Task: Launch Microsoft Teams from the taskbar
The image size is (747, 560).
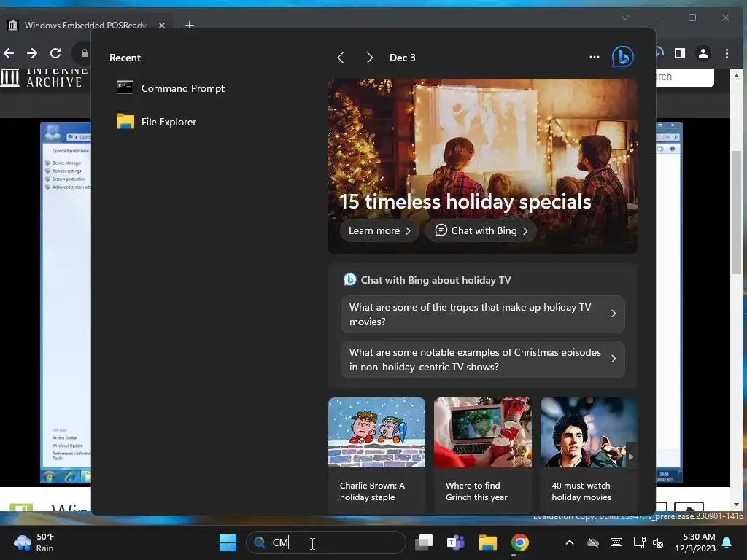Action: coord(455,542)
